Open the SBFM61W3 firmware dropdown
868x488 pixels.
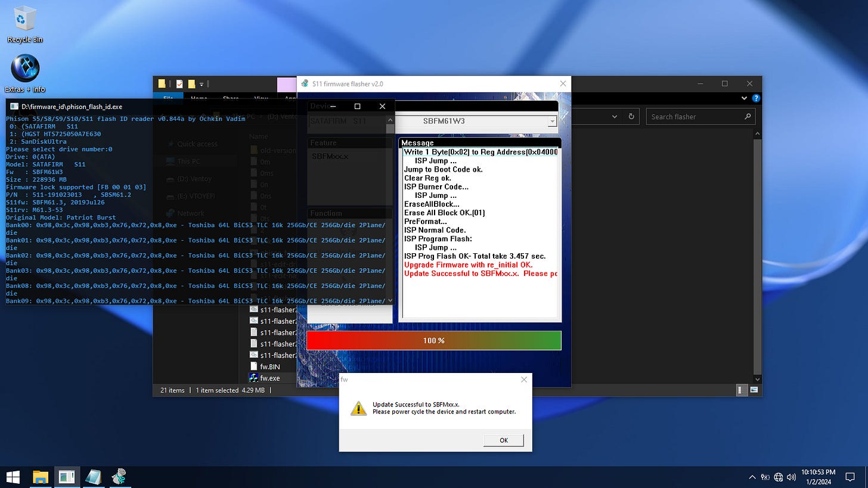coord(551,122)
